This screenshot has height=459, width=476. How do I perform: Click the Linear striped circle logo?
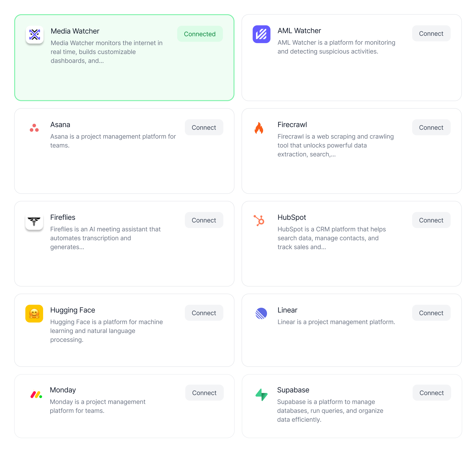tap(261, 313)
